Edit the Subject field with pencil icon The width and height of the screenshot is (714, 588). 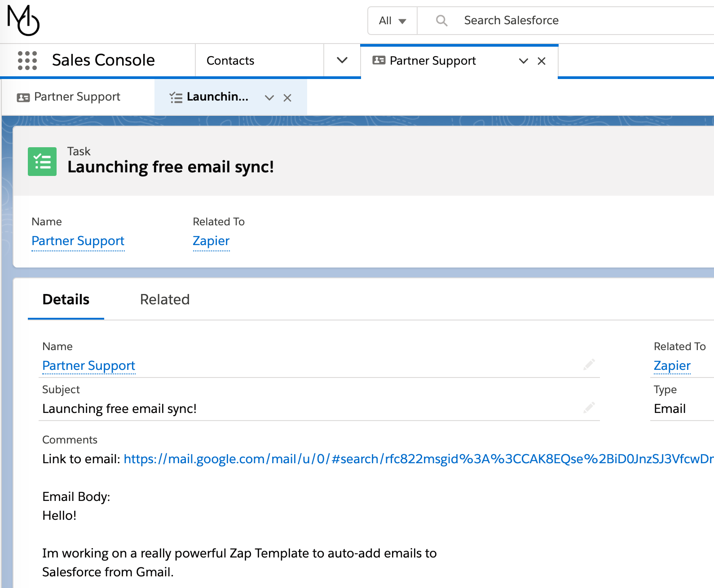(x=589, y=408)
